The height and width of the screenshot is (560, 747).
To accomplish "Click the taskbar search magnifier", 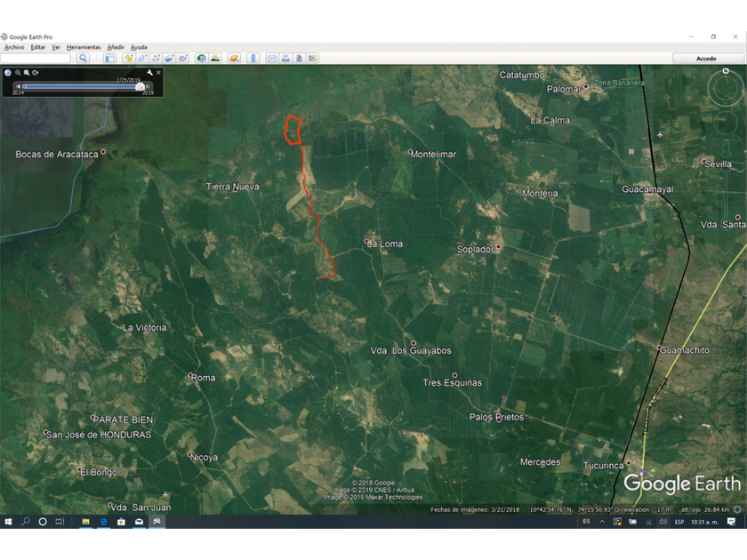I will [x=26, y=522].
